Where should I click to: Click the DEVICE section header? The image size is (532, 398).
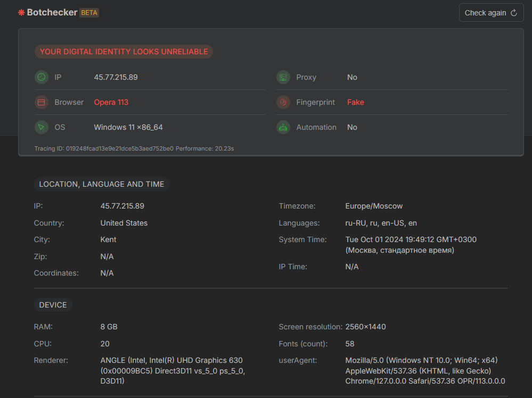53,305
